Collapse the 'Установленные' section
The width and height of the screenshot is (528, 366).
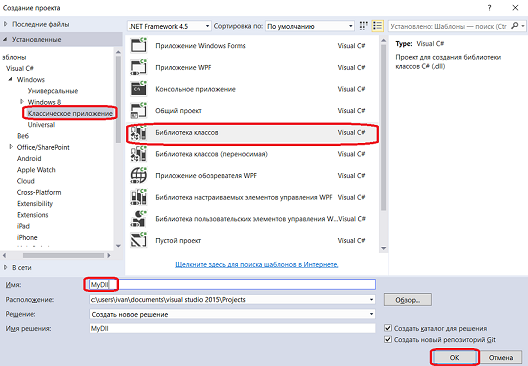(x=5, y=39)
